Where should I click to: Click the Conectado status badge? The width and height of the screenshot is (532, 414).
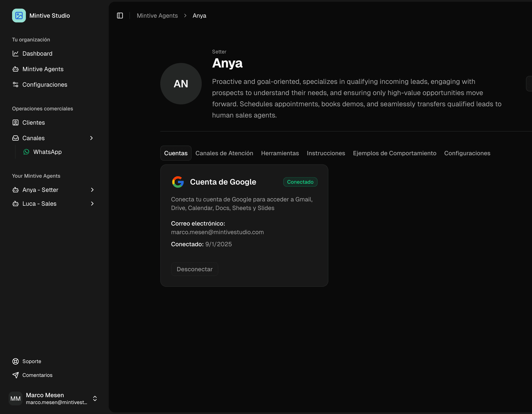(300, 182)
